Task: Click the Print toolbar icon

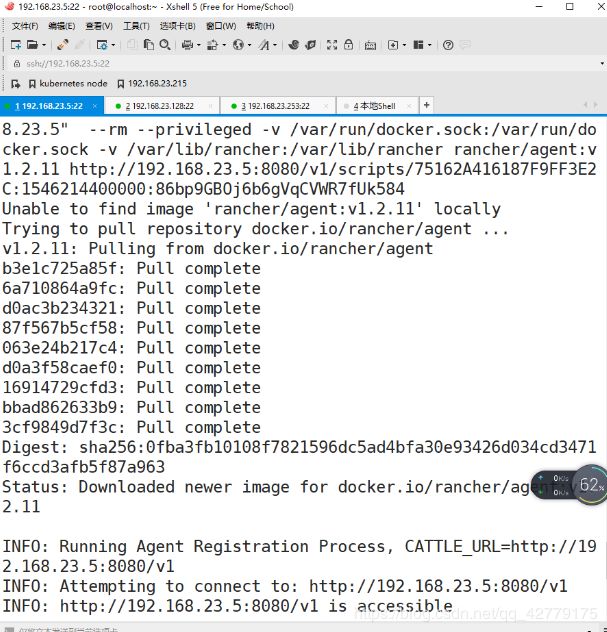Action: (x=187, y=45)
